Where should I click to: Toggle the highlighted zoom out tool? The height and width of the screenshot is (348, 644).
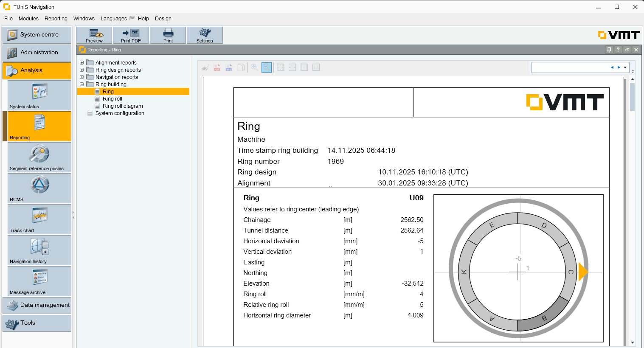(x=267, y=67)
